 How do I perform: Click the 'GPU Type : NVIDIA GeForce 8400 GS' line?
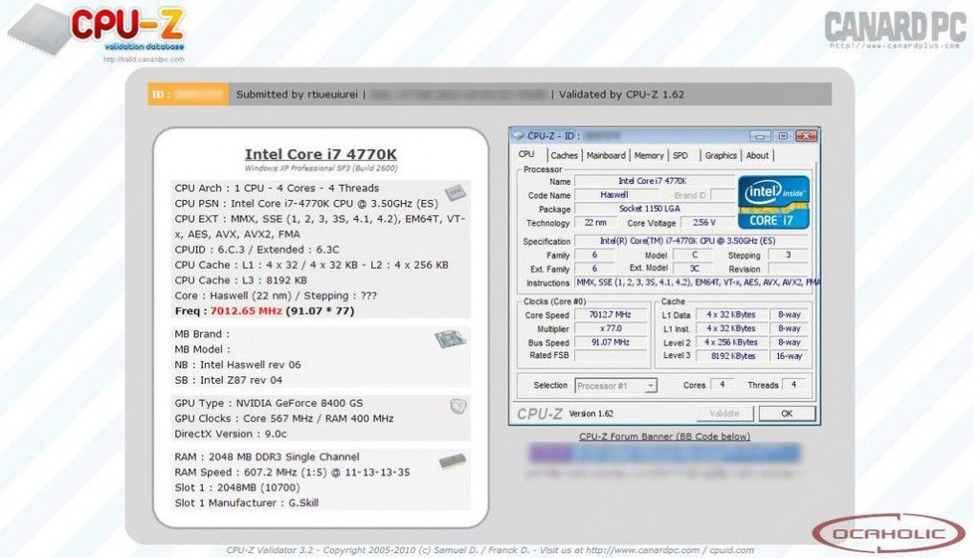269,403
